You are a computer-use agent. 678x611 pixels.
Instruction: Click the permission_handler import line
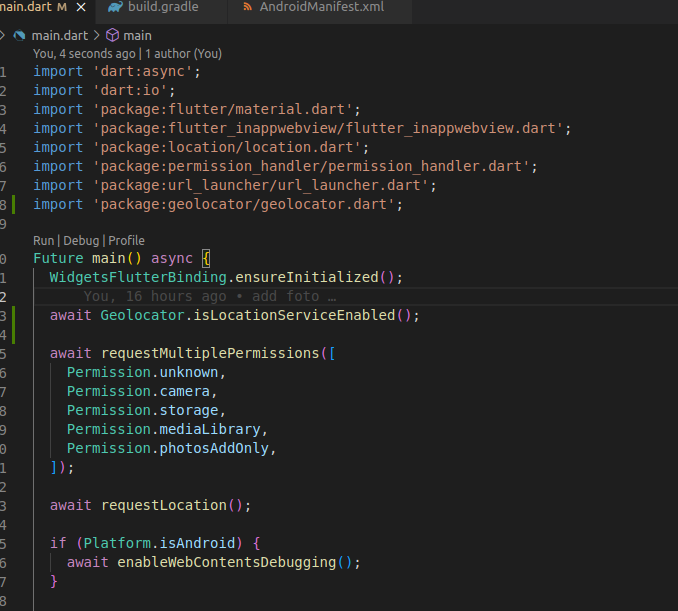[x=285, y=166]
